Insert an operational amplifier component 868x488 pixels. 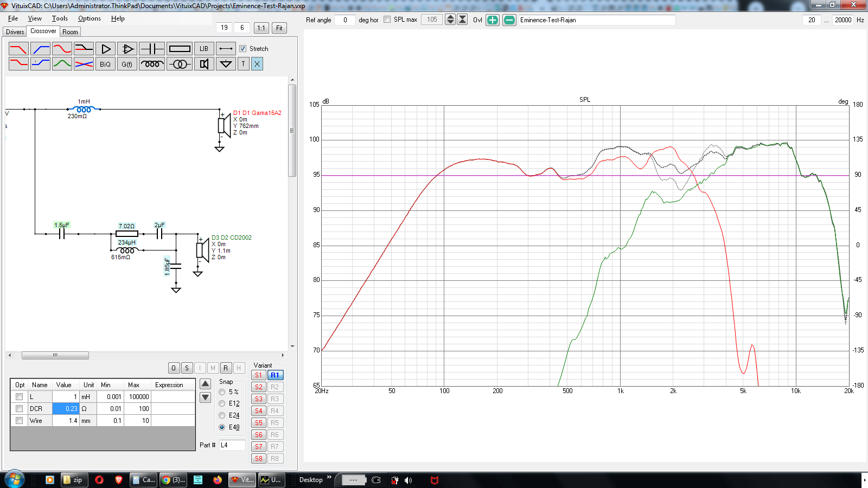[127, 49]
